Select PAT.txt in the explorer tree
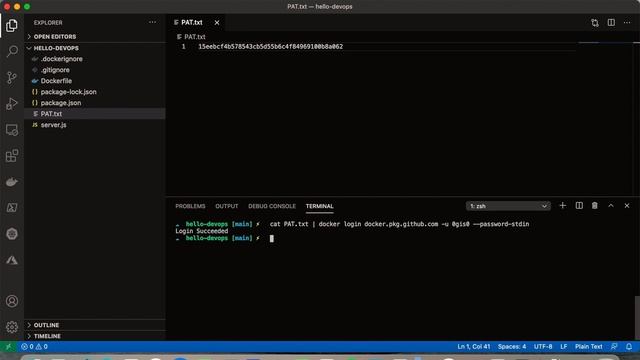This screenshot has width=640, height=360. (95, 114)
